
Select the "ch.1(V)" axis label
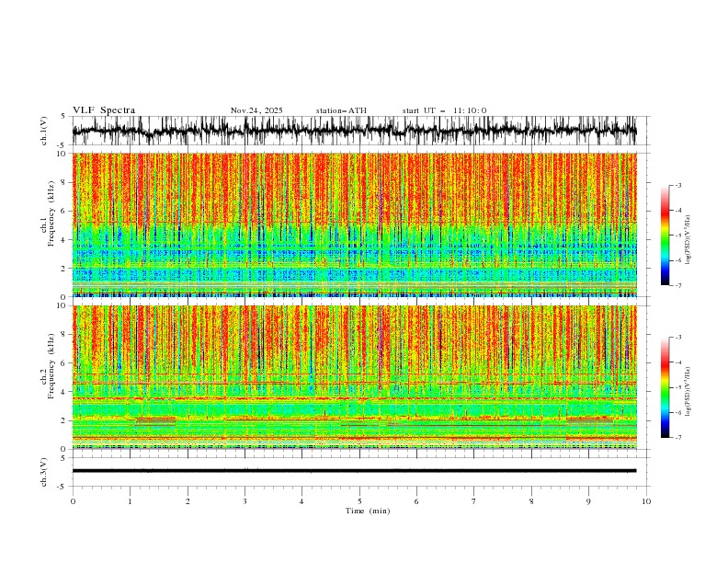[x=44, y=131]
